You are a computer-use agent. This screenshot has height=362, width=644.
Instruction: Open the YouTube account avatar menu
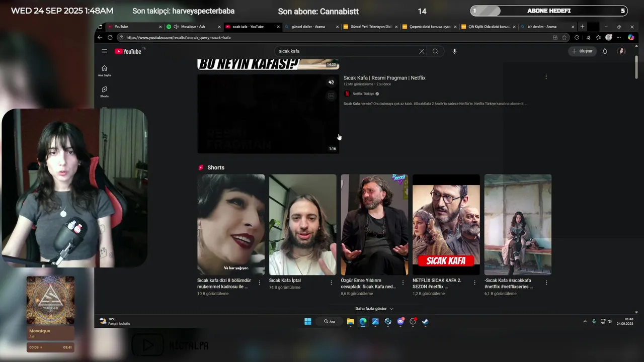point(622,51)
